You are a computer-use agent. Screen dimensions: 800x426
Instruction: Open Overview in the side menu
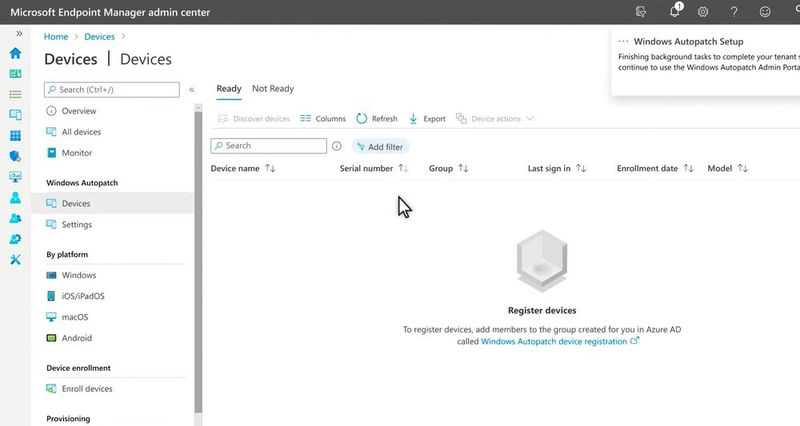(x=79, y=111)
